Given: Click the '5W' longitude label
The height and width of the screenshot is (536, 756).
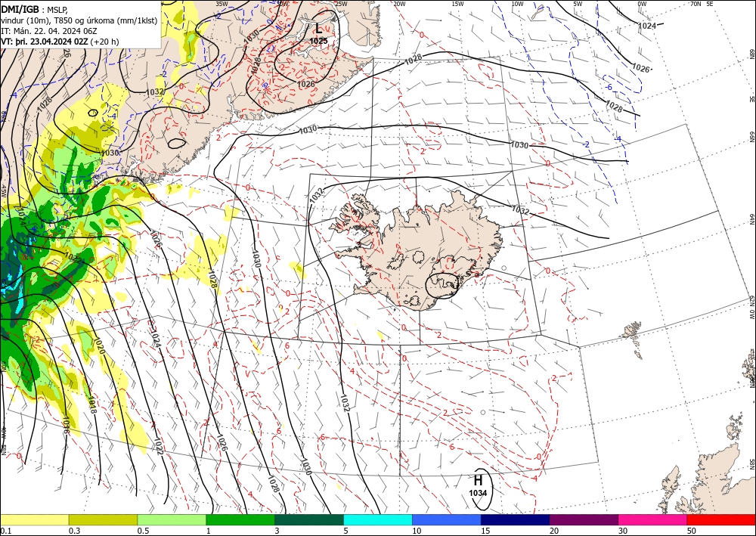Looking at the screenshot, I should (x=578, y=4).
